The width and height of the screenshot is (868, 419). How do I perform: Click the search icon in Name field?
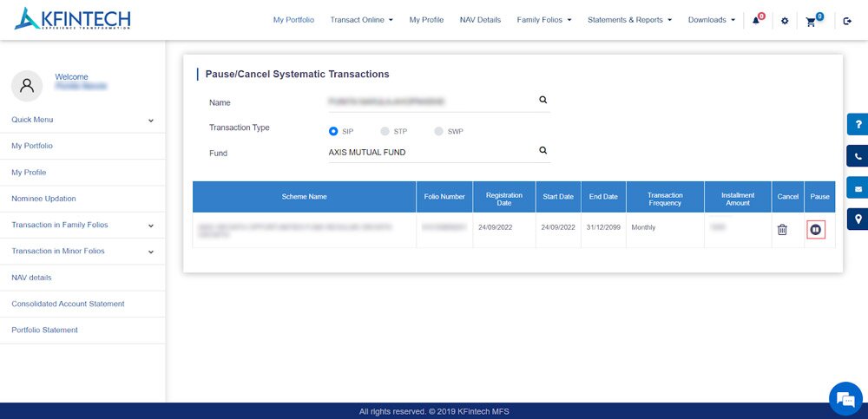tap(543, 100)
